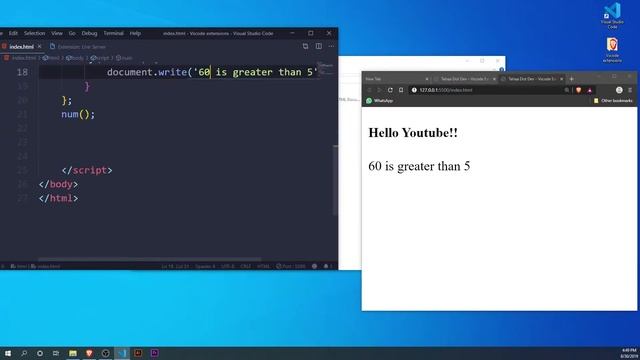640x360 pixels.
Task: Open the Debug menu
Action: (x=89, y=33)
